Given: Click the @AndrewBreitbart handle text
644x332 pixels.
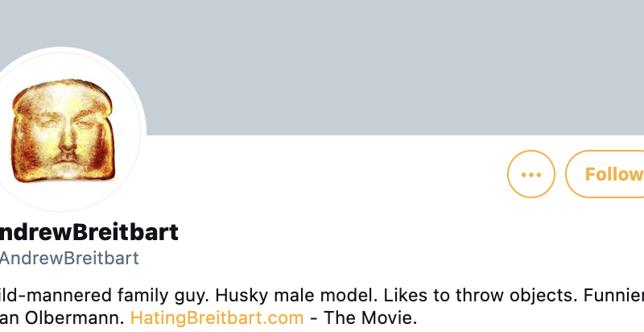Looking at the screenshot, I should click(x=69, y=259).
